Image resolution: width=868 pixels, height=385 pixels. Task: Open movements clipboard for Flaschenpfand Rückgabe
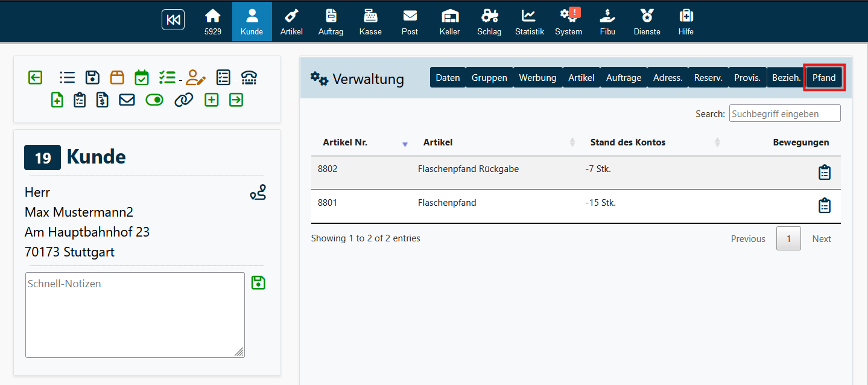click(x=824, y=173)
